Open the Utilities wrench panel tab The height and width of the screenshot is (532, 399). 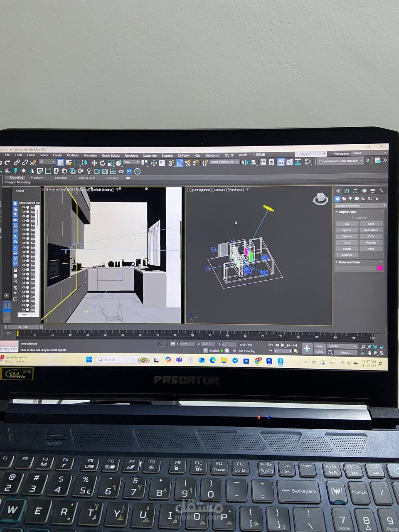(381, 191)
